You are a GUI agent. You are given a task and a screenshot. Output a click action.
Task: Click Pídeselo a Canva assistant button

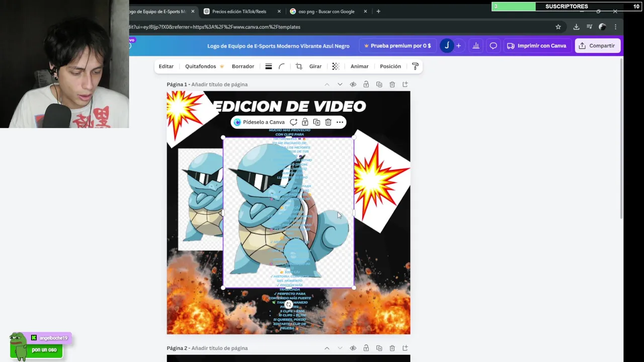click(x=259, y=122)
